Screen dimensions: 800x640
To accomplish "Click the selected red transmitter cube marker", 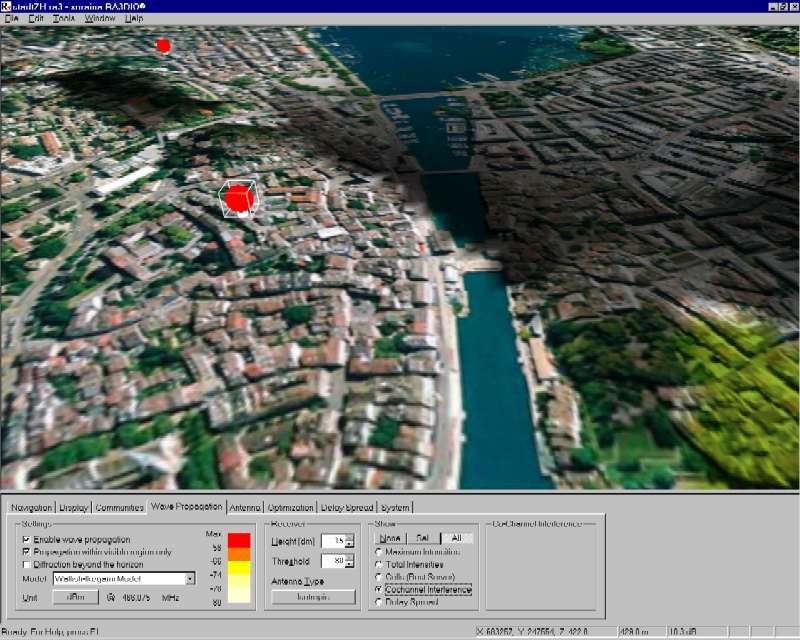I will 238,199.
